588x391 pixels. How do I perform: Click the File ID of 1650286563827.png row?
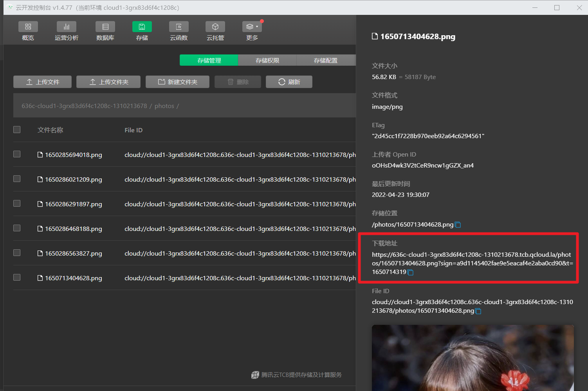click(x=240, y=254)
